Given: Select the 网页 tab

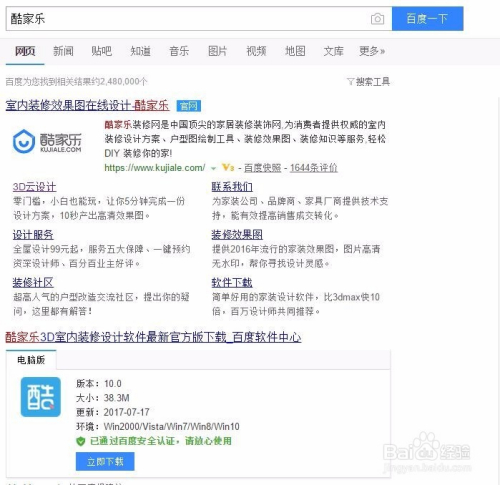Looking at the screenshot, I should click(25, 51).
